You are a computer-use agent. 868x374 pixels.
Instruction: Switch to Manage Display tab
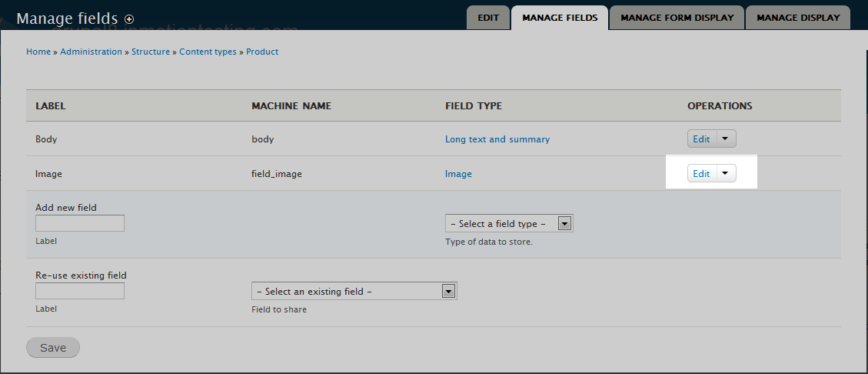pos(798,18)
